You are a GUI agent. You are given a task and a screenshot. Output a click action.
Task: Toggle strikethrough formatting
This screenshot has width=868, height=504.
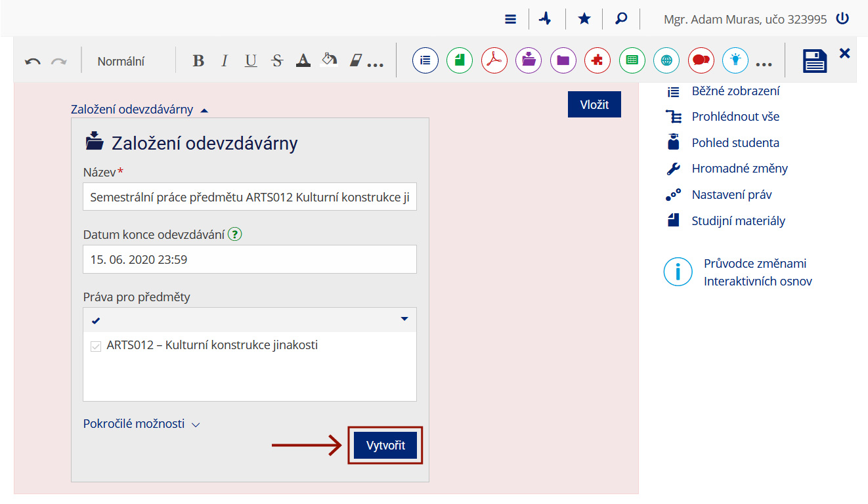tap(277, 61)
